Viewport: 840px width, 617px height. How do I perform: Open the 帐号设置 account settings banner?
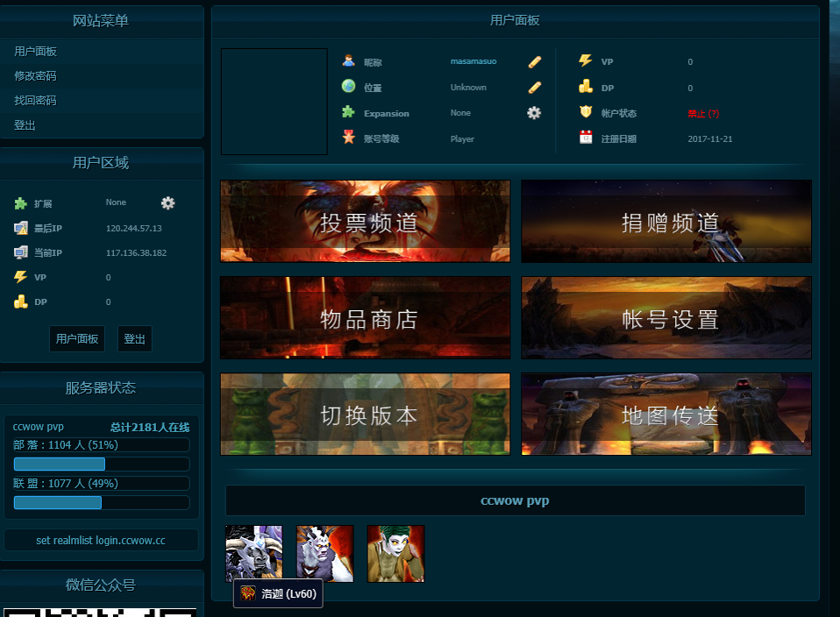666,317
